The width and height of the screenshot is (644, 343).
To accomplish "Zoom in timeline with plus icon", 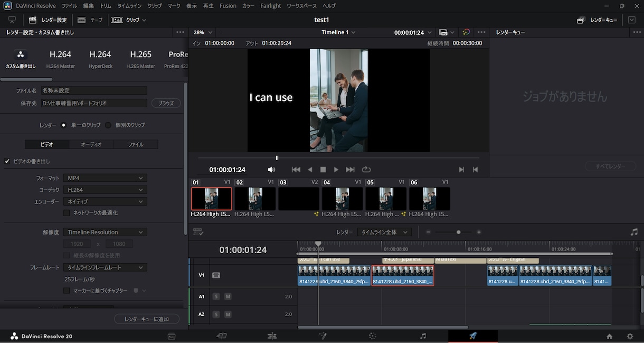I will pos(479,232).
